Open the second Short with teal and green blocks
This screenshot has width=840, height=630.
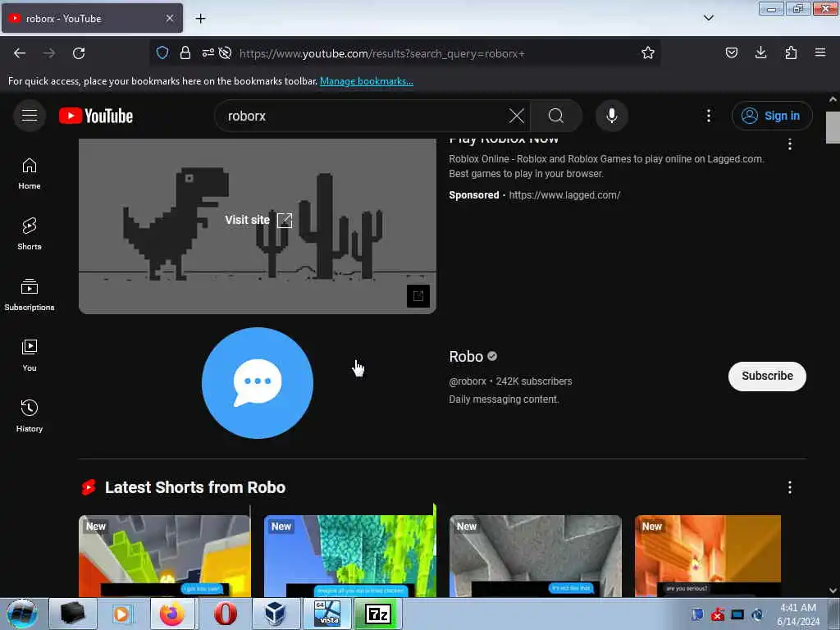coord(349,555)
